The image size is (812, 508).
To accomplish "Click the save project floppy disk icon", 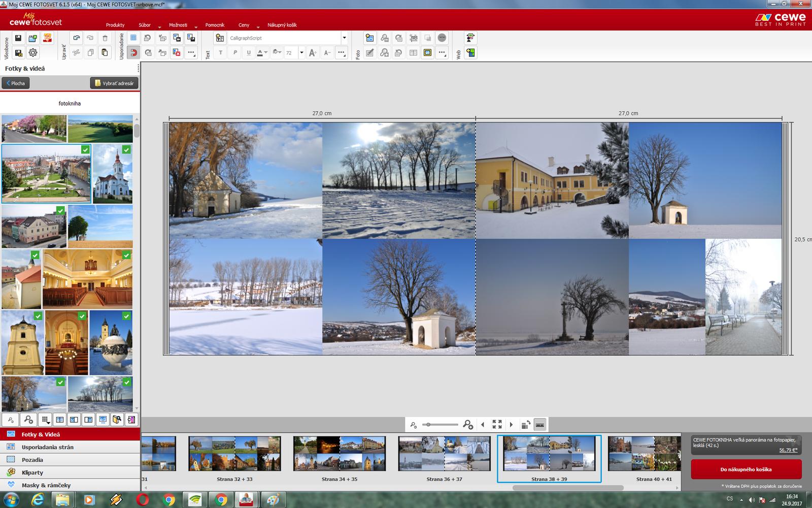I will pos(18,38).
